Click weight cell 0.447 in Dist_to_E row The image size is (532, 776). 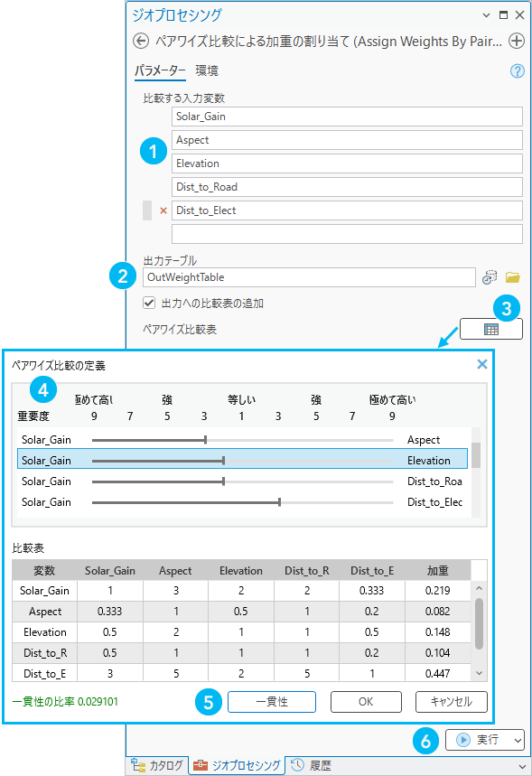(437, 674)
